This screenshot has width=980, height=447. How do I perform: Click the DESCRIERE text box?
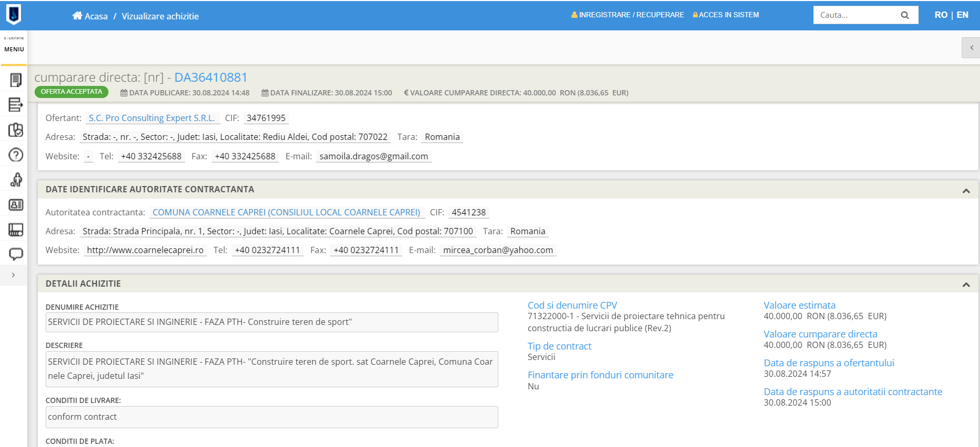(x=272, y=369)
